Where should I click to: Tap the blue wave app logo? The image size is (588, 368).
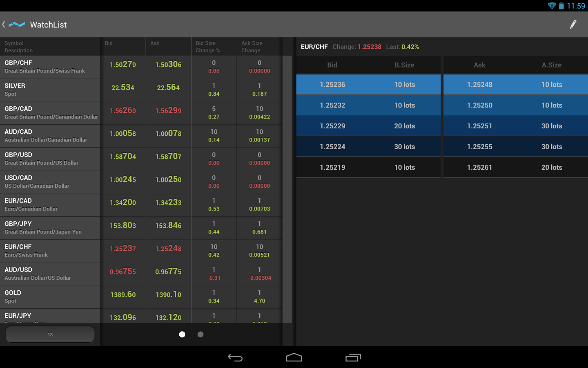(x=17, y=25)
